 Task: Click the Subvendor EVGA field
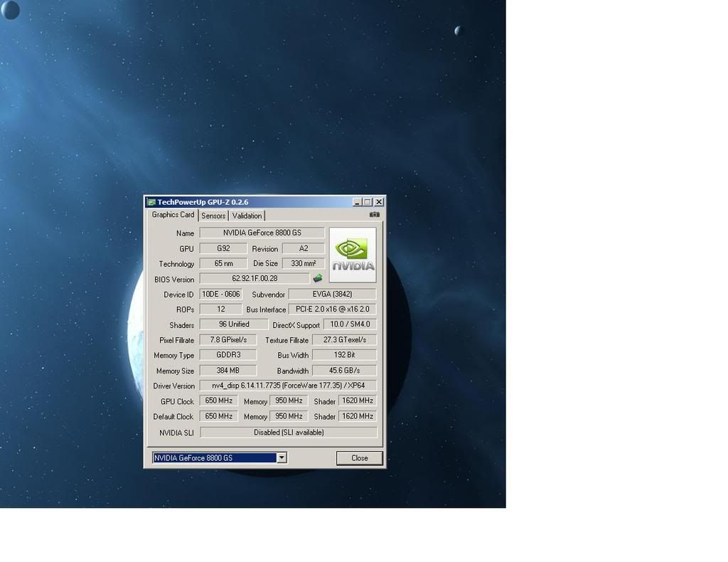tap(332, 294)
